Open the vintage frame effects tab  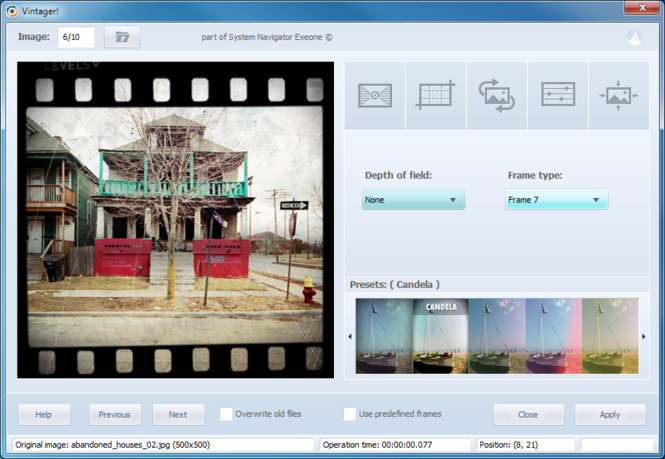(x=375, y=95)
